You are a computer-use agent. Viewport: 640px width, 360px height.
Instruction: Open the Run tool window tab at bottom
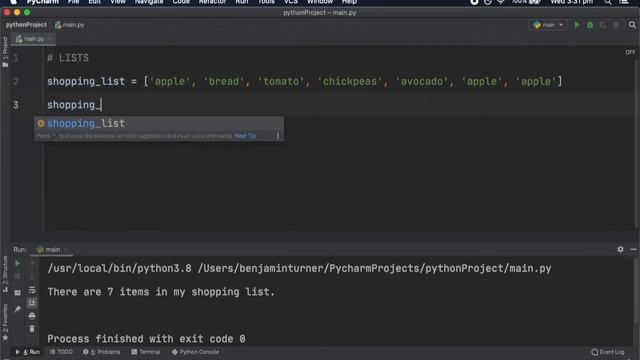28,352
